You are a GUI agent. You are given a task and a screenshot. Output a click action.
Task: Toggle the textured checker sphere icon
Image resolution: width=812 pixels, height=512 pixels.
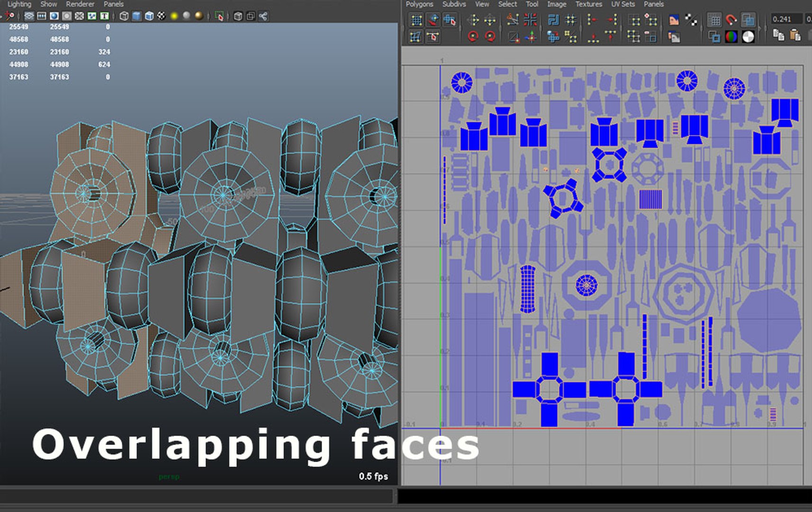point(162,16)
